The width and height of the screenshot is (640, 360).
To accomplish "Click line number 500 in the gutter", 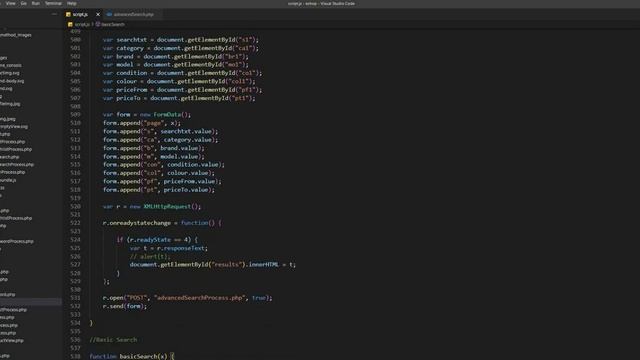I will pyautogui.click(x=76, y=40).
